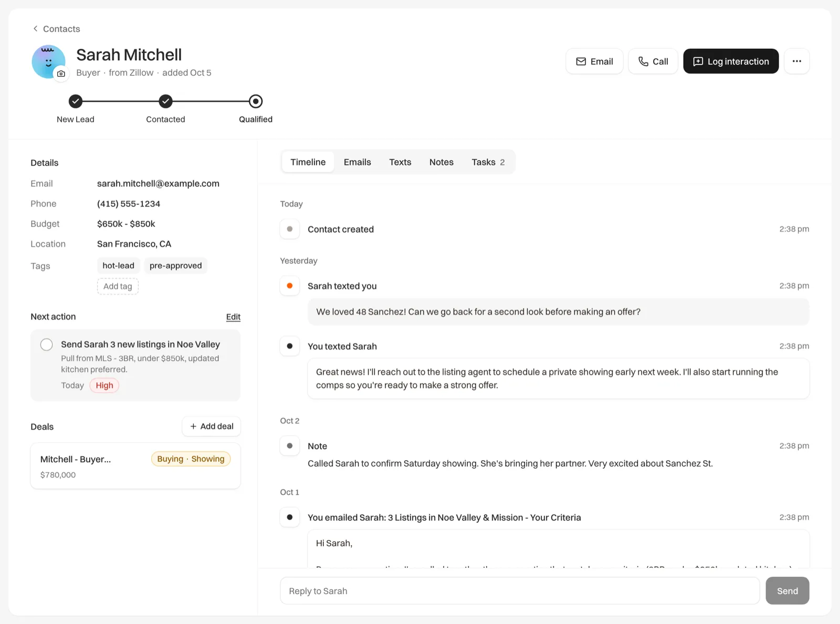The height and width of the screenshot is (624, 840).
Task: Click the You emailed Sarah timeline dot
Action: [290, 517]
